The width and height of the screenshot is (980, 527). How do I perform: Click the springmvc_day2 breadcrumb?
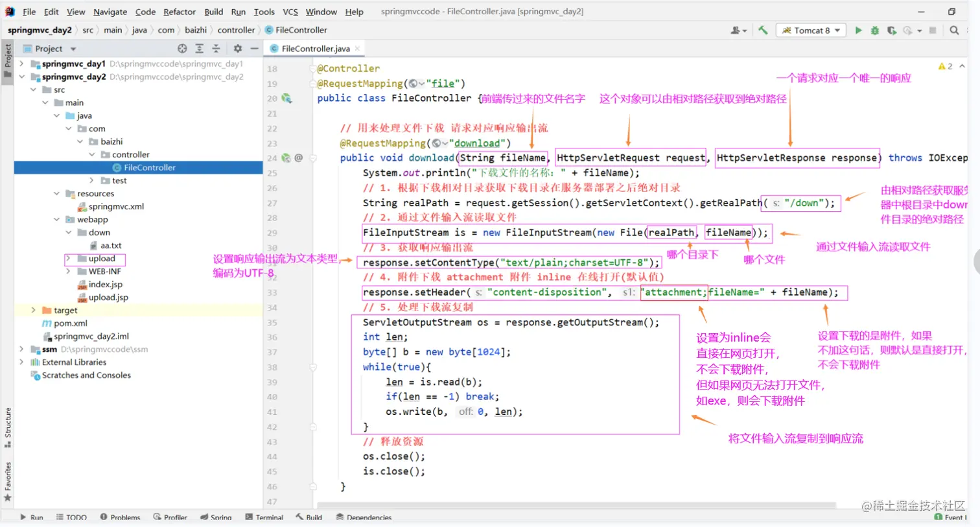pos(40,30)
